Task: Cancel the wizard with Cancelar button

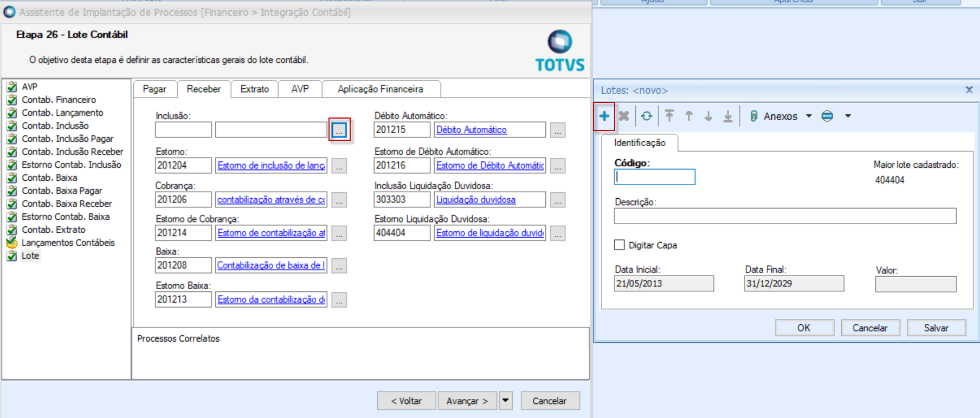Action: pos(550,401)
